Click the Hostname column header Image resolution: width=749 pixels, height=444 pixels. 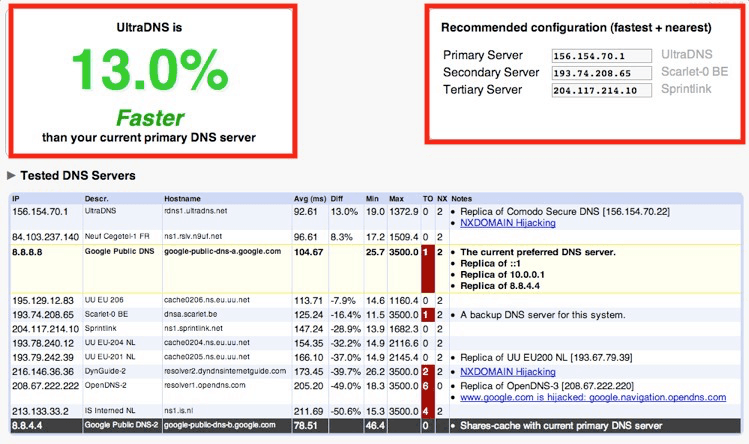[x=182, y=198]
